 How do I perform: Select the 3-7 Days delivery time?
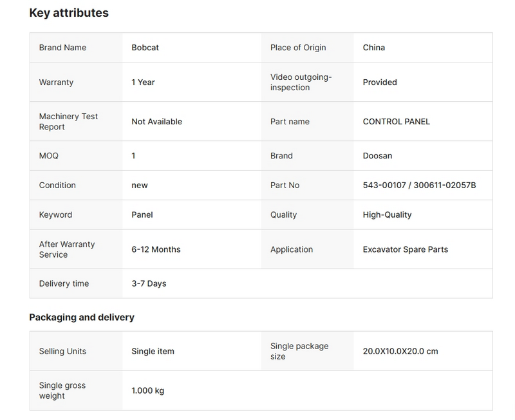[149, 283]
